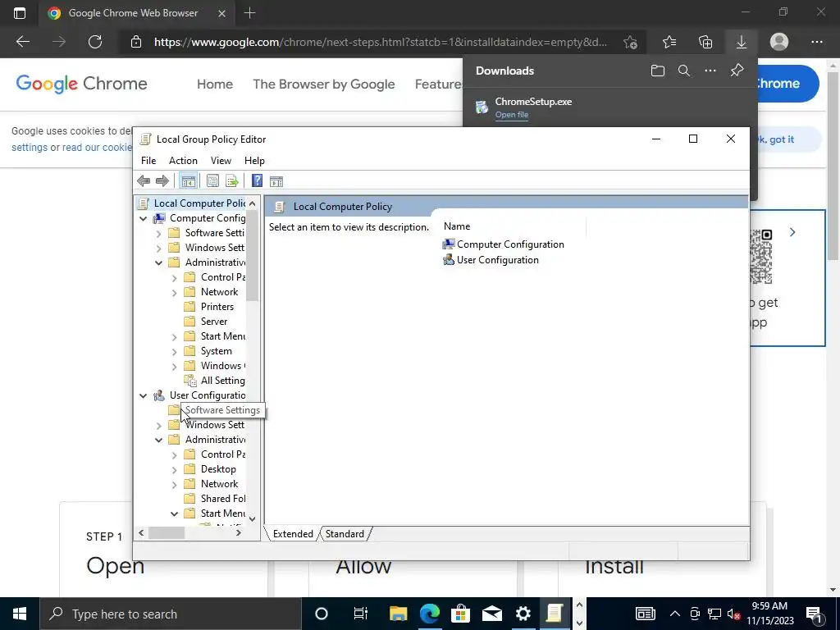Click the address bar URL in Edge
840x630 pixels.
pos(381,42)
